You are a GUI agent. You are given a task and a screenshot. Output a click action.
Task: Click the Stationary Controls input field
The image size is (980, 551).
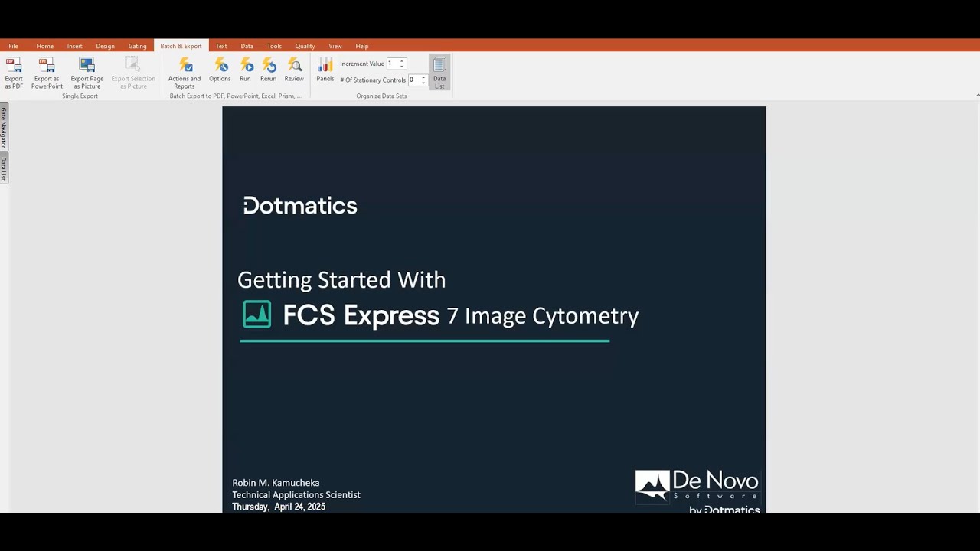pos(413,80)
